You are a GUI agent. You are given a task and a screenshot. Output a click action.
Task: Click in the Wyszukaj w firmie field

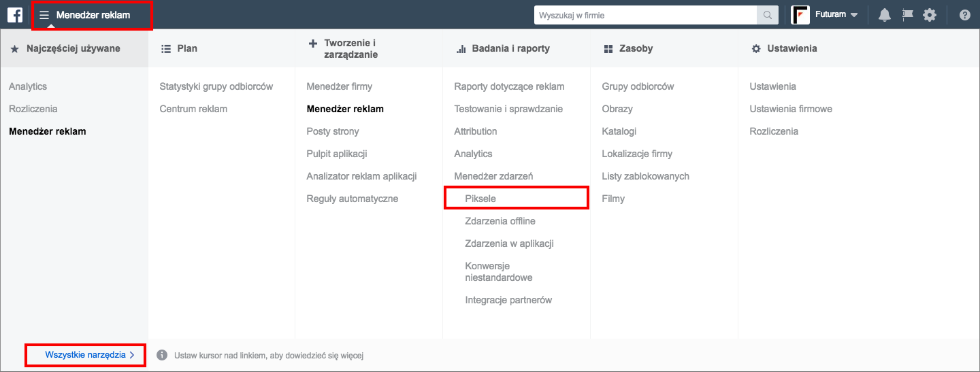point(645,15)
